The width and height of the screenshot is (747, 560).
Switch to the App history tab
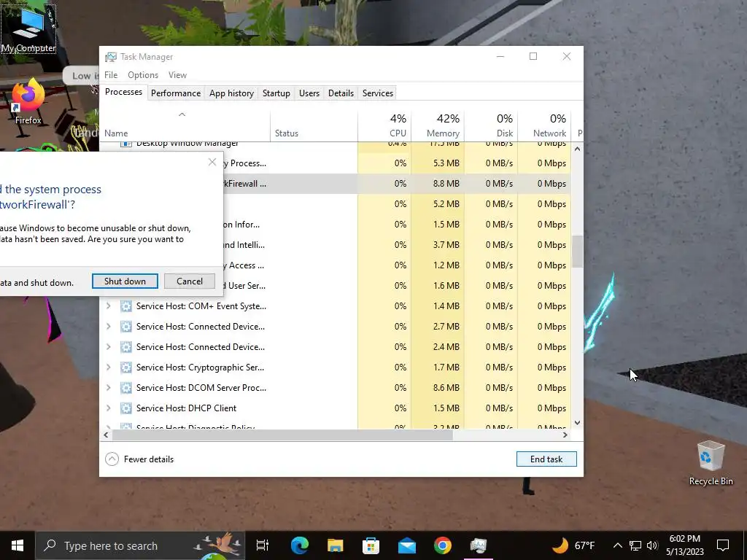231,93
